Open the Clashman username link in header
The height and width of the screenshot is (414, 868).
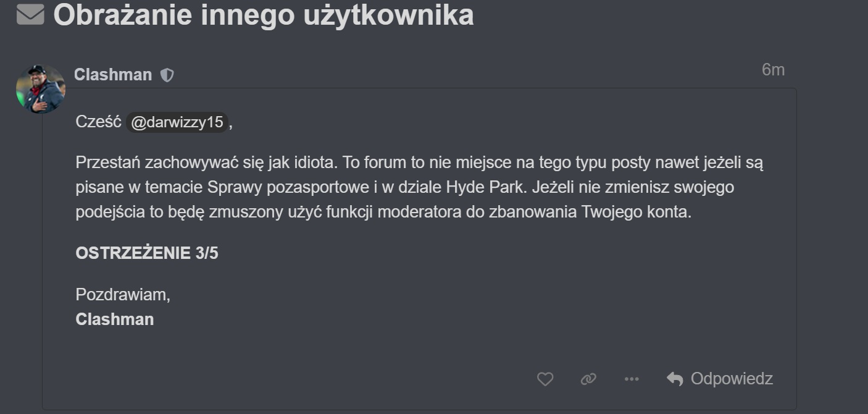112,75
